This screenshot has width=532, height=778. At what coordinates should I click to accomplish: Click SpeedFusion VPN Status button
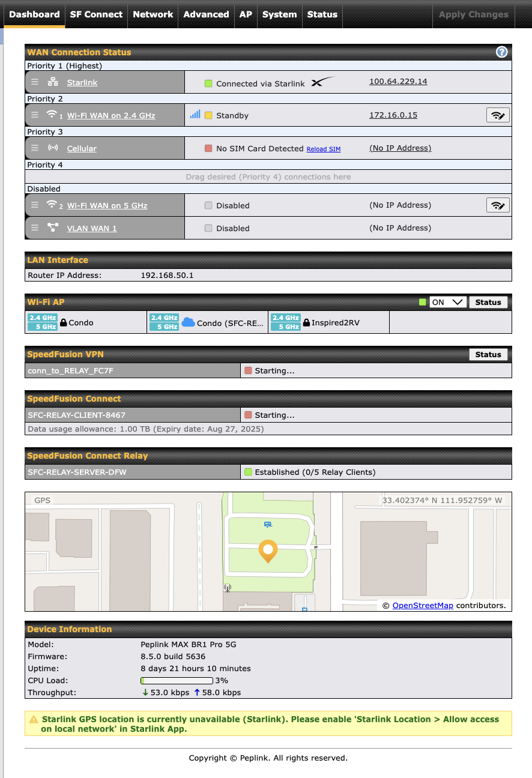[488, 354]
